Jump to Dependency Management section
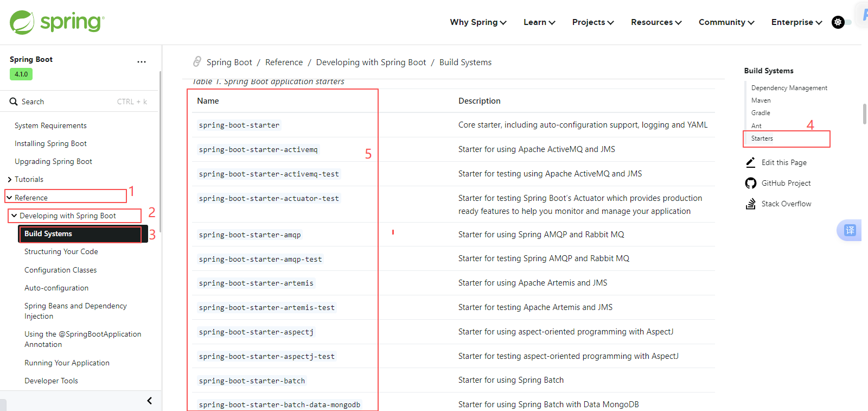Screen dimensions: 868x411 point(789,88)
